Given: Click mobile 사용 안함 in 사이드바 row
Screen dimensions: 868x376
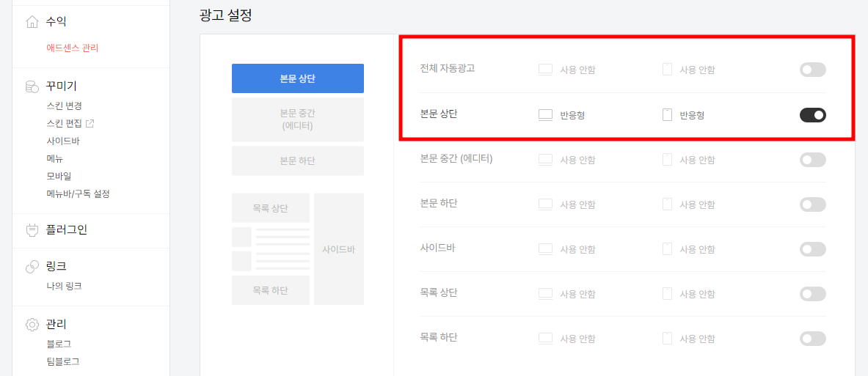Looking at the screenshot, I should (697, 250).
